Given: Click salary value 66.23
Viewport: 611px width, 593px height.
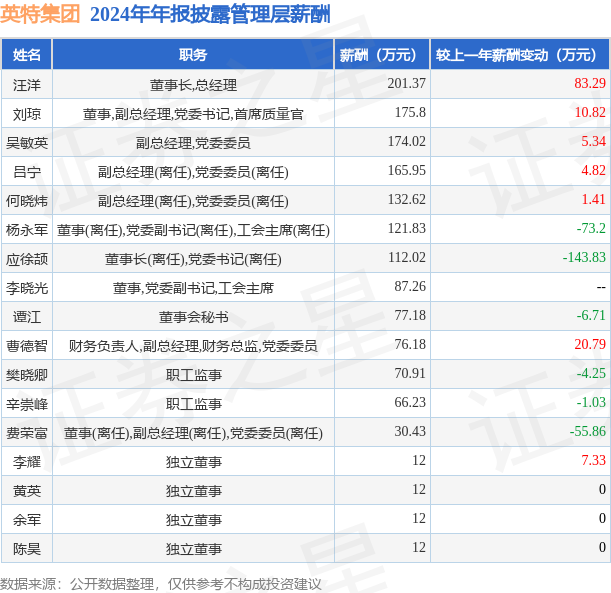Looking at the screenshot, I should (x=410, y=402).
